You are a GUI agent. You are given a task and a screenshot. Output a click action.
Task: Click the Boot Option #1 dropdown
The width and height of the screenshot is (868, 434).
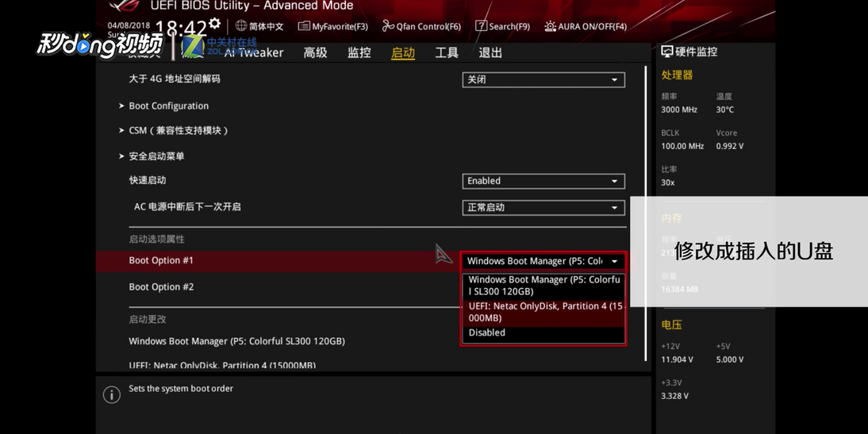[543, 261]
